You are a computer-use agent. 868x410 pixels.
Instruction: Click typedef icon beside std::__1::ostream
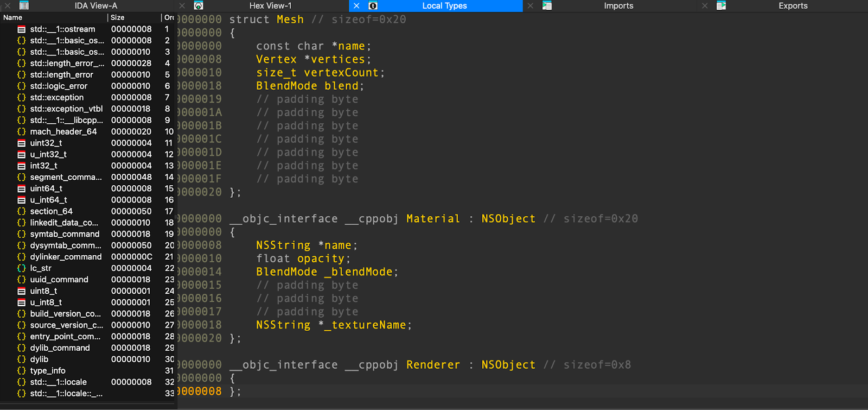coord(21,29)
